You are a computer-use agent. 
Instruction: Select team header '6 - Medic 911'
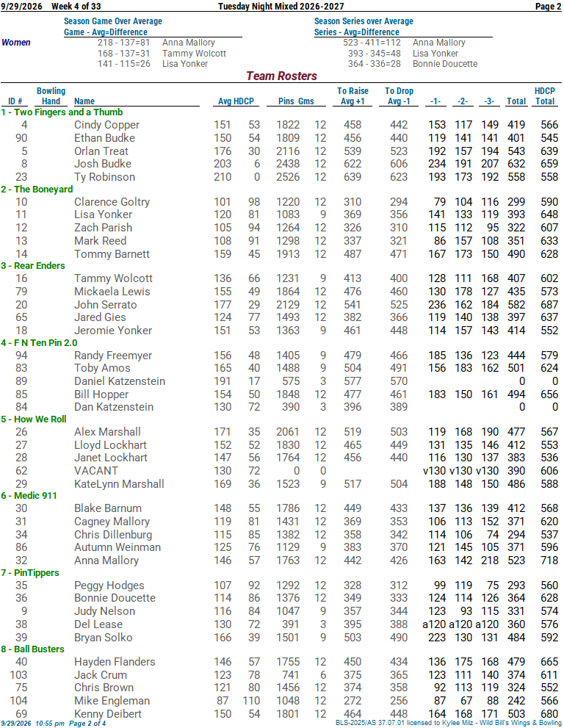click(x=29, y=496)
